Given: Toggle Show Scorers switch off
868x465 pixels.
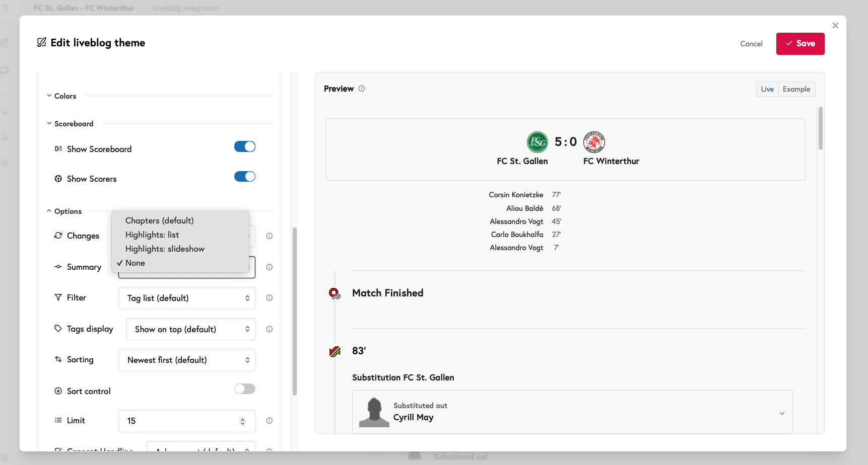Looking at the screenshot, I should coord(245,177).
